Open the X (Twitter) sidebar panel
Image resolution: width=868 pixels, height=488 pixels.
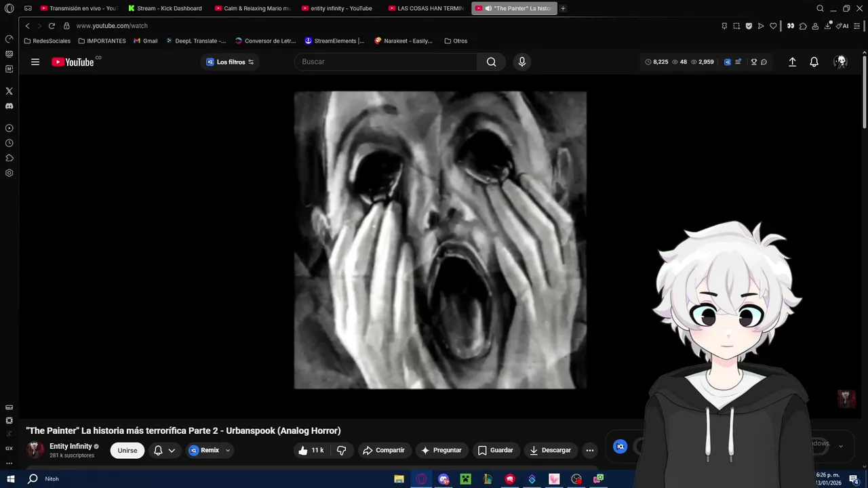pyautogui.click(x=9, y=91)
